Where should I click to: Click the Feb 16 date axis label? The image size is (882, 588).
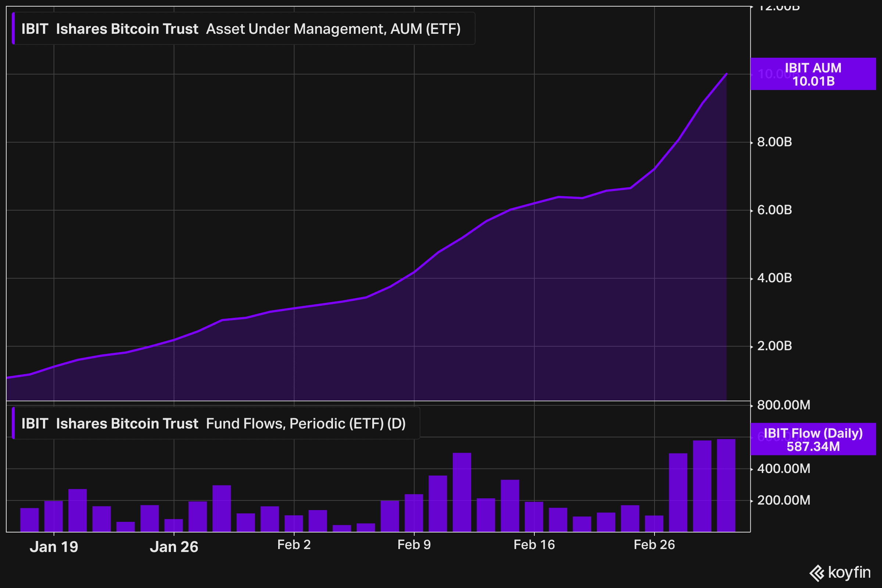click(x=534, y=545)
